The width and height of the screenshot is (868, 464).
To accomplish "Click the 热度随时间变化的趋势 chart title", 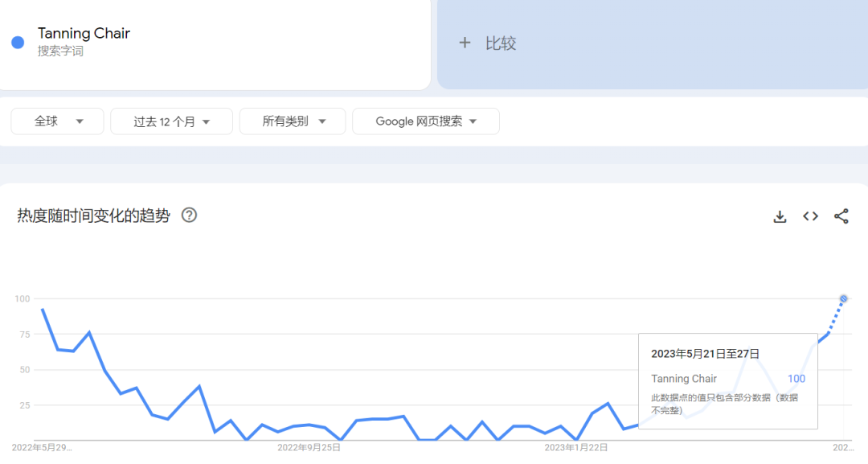I will click(93, 216).
